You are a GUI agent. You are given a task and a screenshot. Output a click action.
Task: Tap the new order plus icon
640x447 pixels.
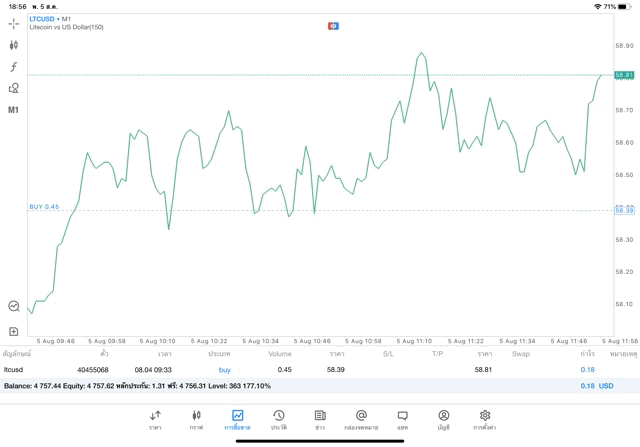point(13,331)
